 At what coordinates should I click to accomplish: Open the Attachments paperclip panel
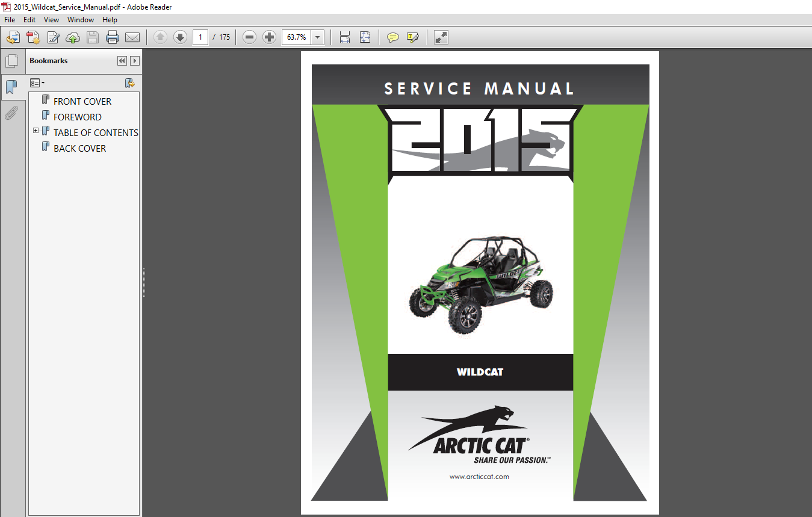click(x=11, y=113)
